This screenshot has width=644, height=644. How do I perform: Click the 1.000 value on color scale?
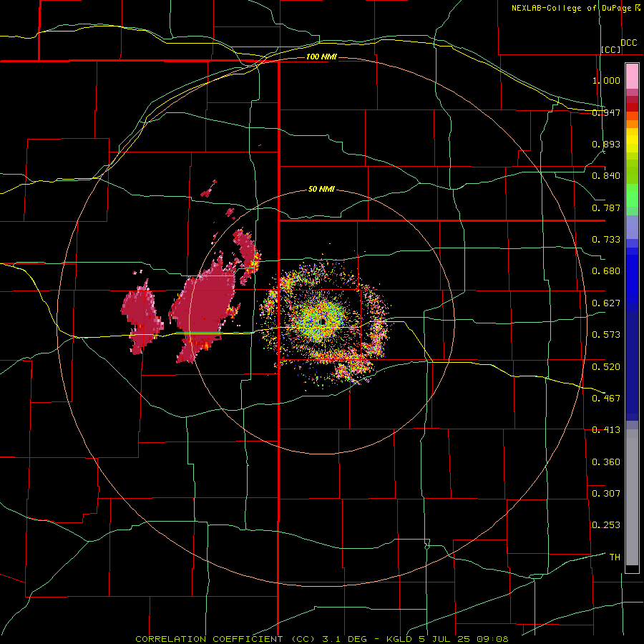606,80
